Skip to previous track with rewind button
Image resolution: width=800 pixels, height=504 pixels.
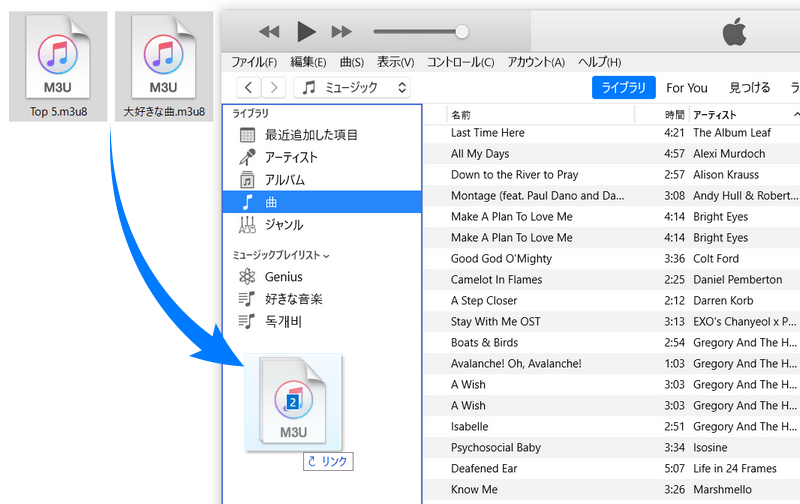[x=269, y=32]
